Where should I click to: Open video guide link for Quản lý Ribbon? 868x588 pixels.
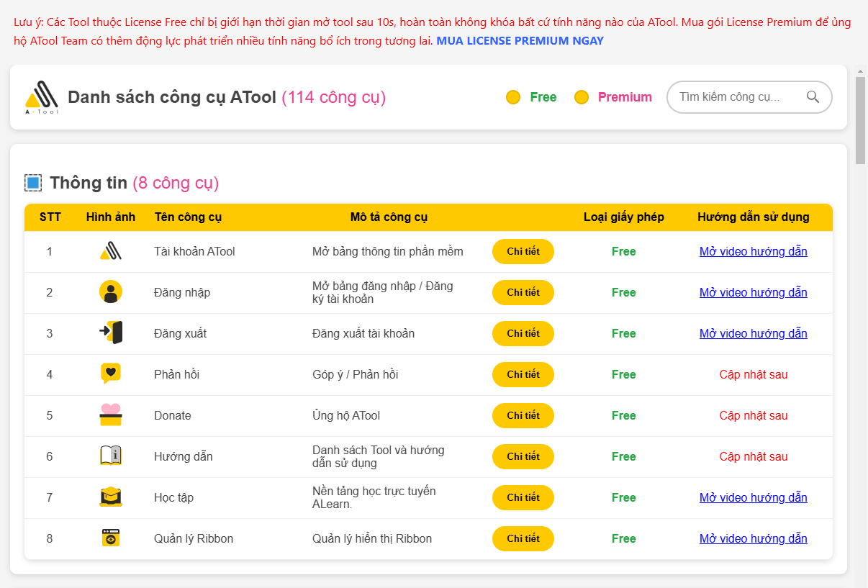pos(753,538)
